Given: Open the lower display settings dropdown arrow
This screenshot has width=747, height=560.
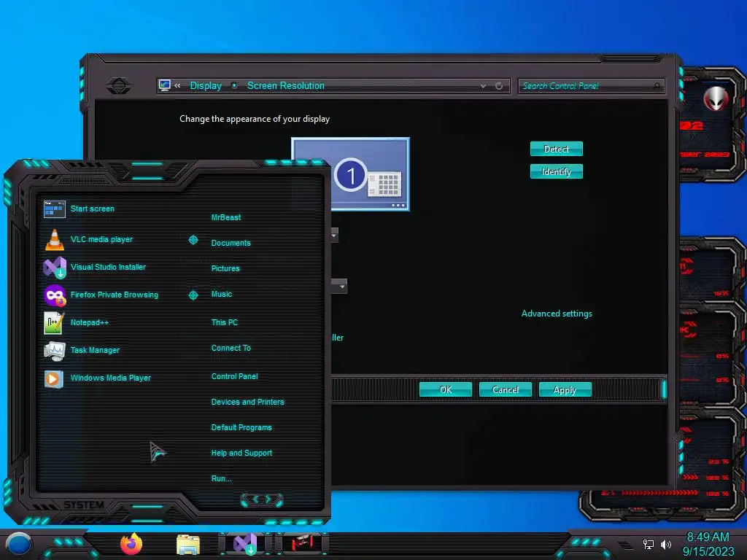Looking at the screenshot, I should coord(342,286).
